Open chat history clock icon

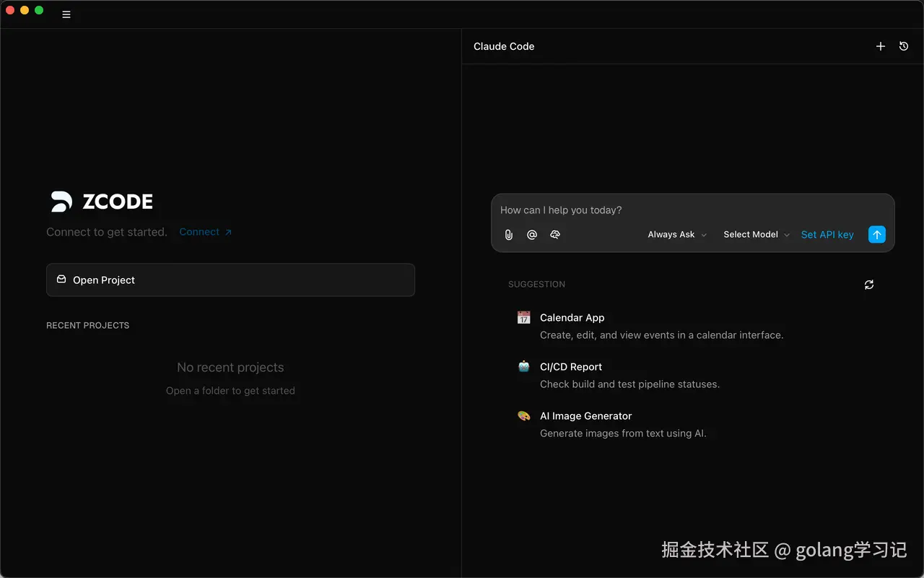click(904, 46)
